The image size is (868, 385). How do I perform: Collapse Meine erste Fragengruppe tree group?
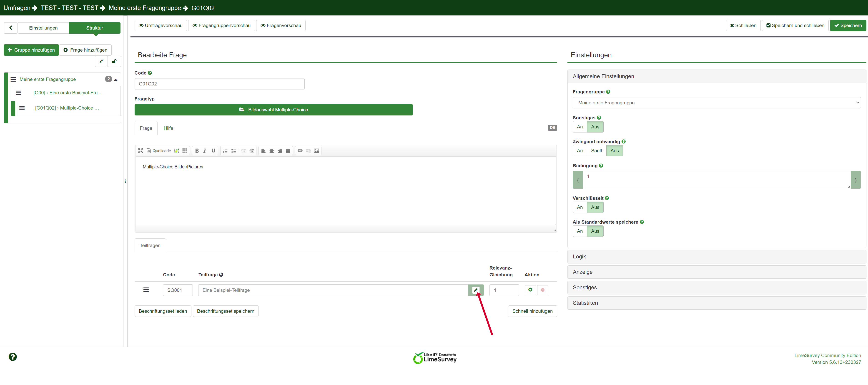click(115, 80)
